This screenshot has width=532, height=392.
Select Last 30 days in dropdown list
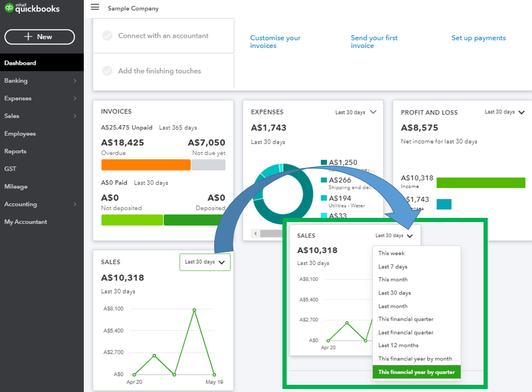(x=417, y=293)
